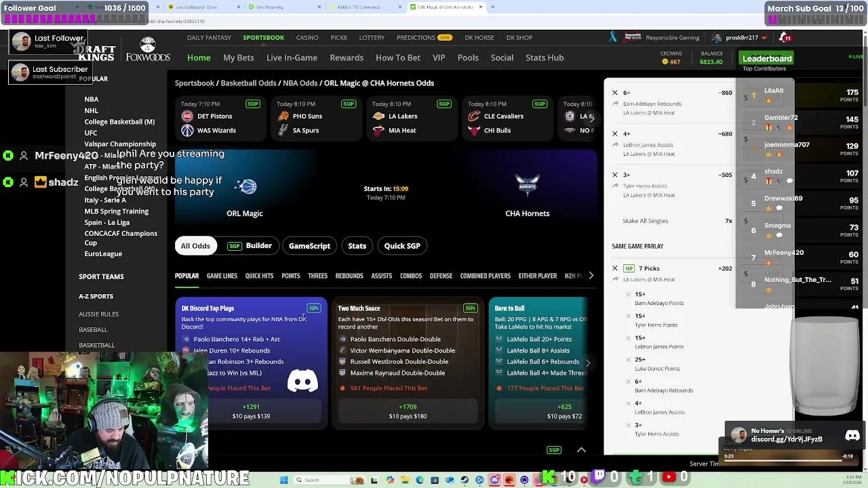Open Discord from the taskbar
868x488 pixels.
(x=494, y=480)
